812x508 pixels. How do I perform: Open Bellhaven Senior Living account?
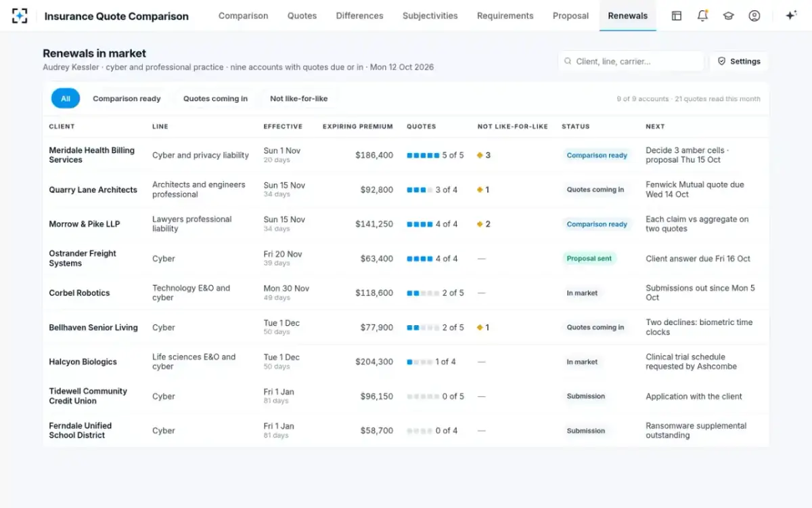point(93,327)
